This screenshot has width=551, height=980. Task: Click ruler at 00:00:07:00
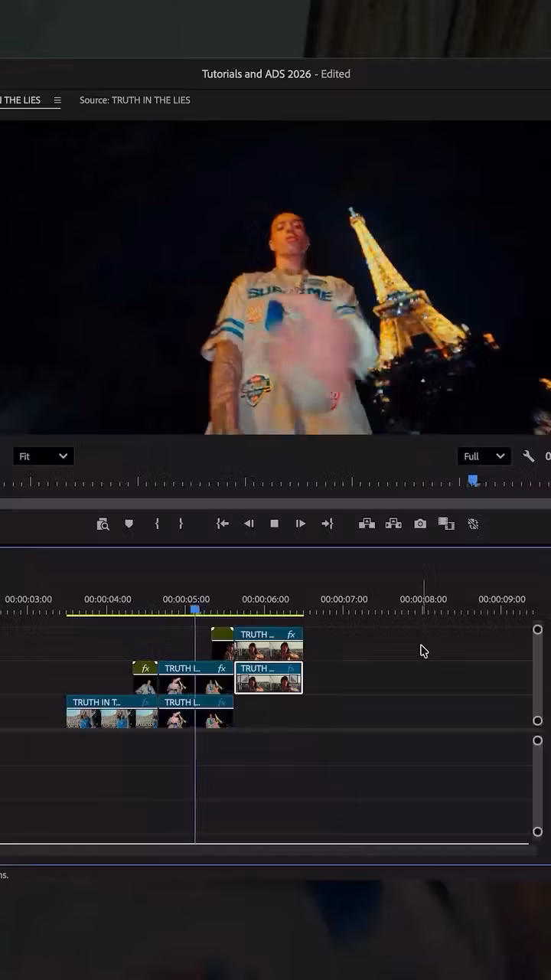tap(344, 599)
